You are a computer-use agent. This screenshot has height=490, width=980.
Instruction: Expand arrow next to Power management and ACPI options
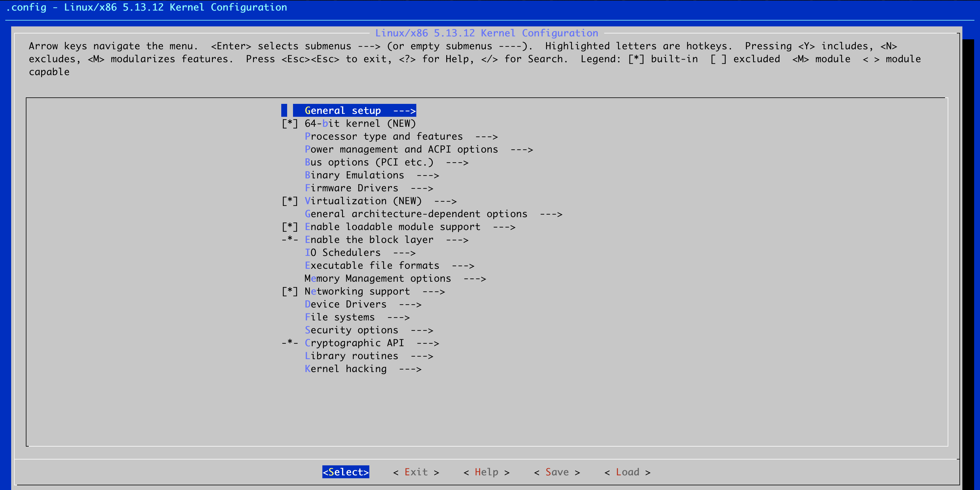pos(522,150)
